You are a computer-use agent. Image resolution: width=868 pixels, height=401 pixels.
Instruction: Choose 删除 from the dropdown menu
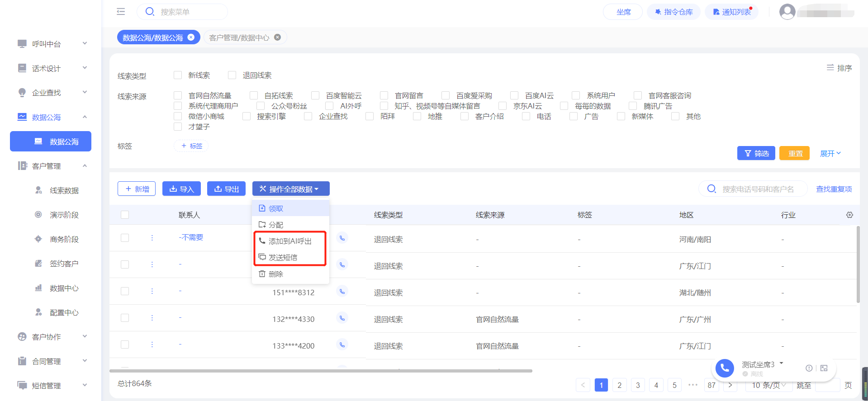(290, 274)
